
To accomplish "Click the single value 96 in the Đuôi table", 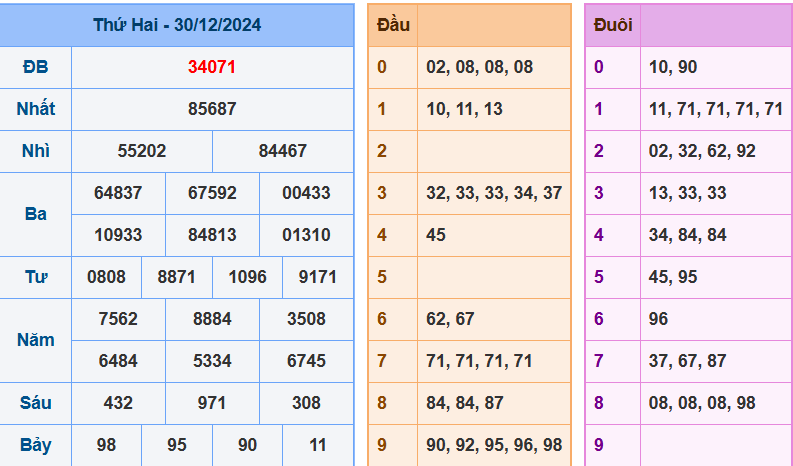I will coord(658,319).
